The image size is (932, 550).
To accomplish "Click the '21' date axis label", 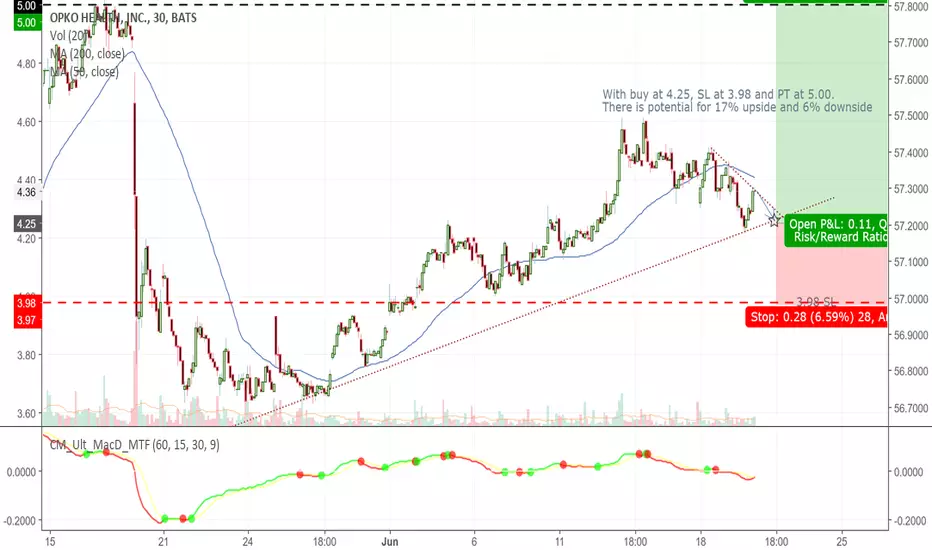I will pos(163,542).
